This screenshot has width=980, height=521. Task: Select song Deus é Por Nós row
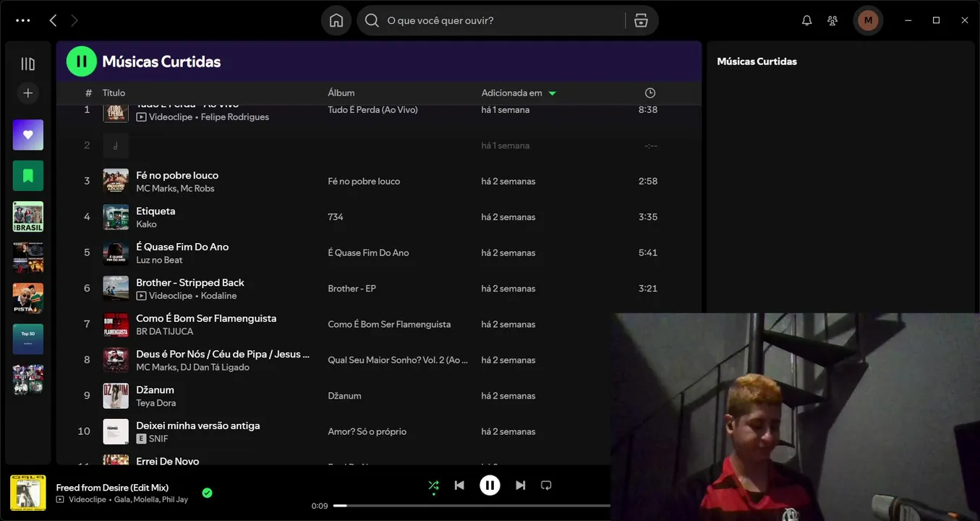click(379, 360)
